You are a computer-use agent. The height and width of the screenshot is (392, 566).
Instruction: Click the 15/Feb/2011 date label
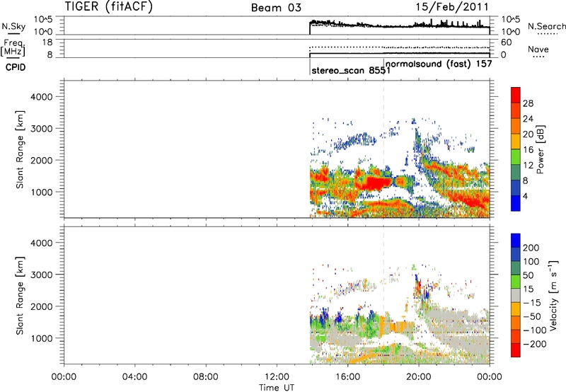[452, 6]
